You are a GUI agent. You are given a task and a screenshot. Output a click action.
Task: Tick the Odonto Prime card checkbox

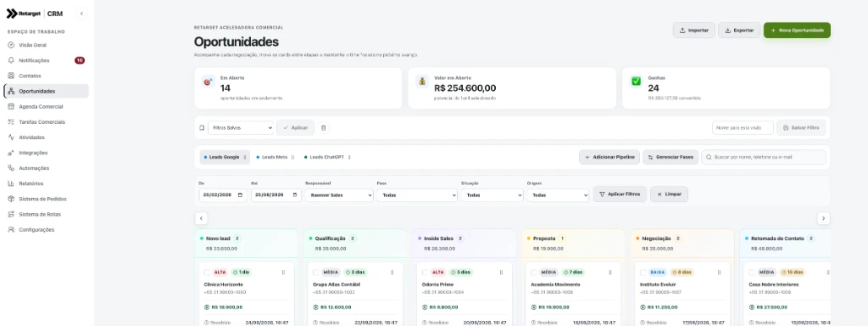coord(426,273)
